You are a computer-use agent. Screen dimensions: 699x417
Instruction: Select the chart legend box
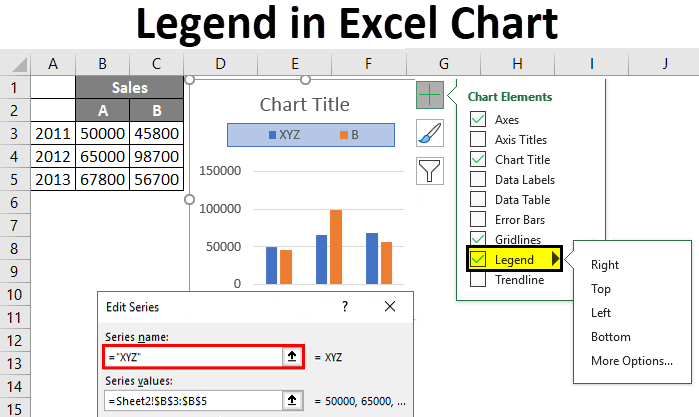coord(311,135)
